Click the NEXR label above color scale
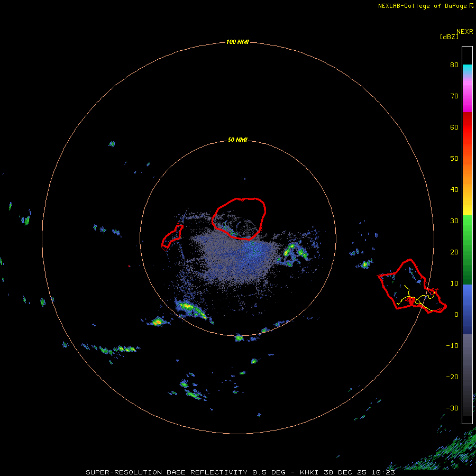476x476 pixels. tap(465, 32)
